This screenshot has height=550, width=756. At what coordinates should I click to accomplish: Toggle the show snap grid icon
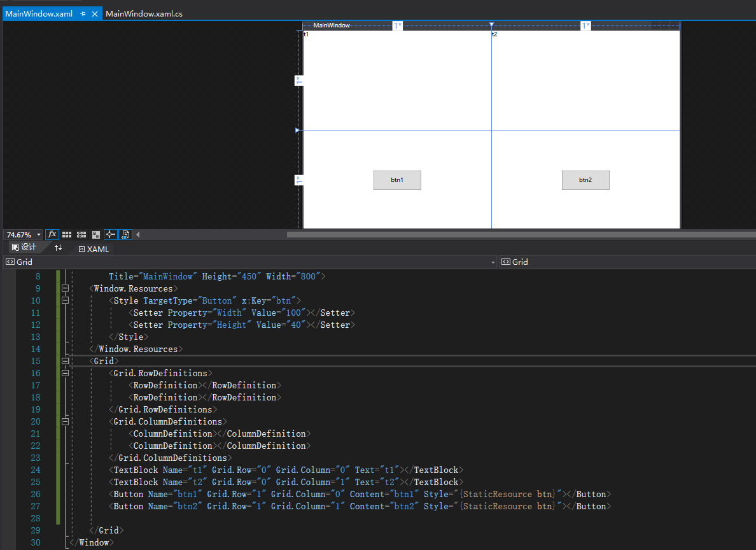pyautogui.click(x=67, y=234)
